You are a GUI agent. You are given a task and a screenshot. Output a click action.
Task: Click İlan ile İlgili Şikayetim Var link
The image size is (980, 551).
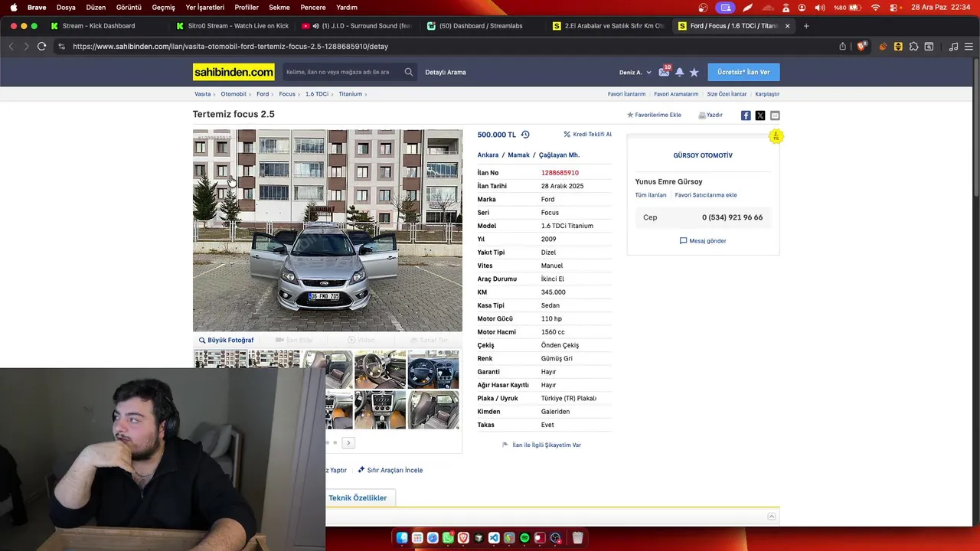tap(541, 445)
